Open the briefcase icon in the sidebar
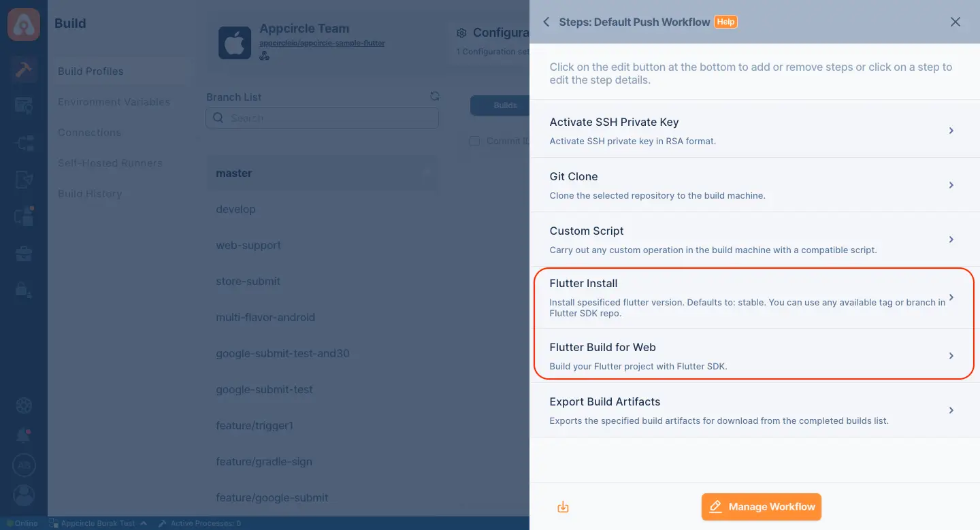 point(24,254)
